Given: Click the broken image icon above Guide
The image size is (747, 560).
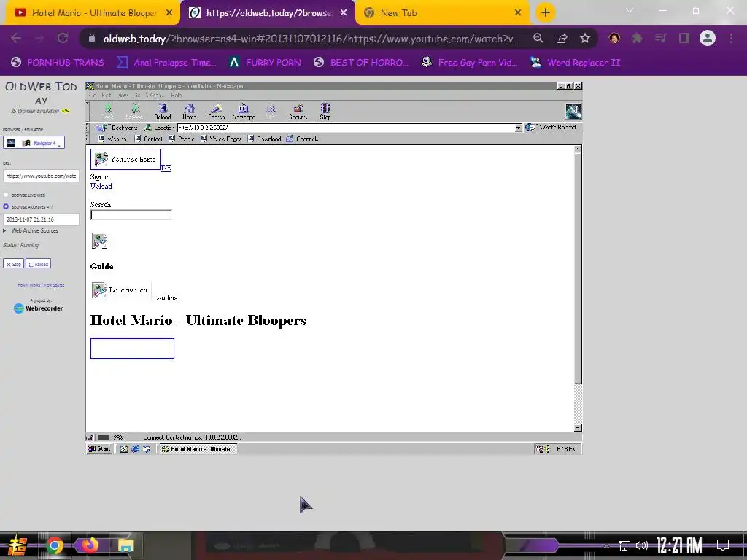Looking at the screenshot, I should point(99,241).
